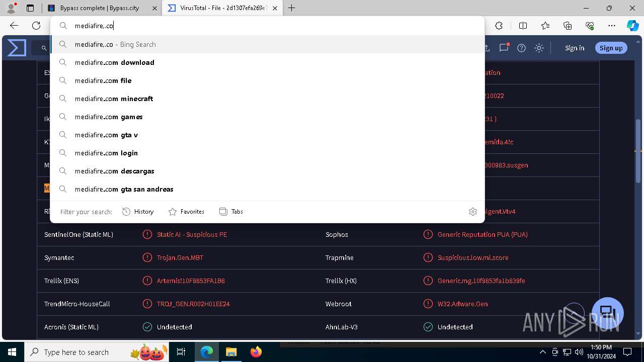Toggle split screen icon in toolbar
644x362 pixels.
tap(523, 26)
